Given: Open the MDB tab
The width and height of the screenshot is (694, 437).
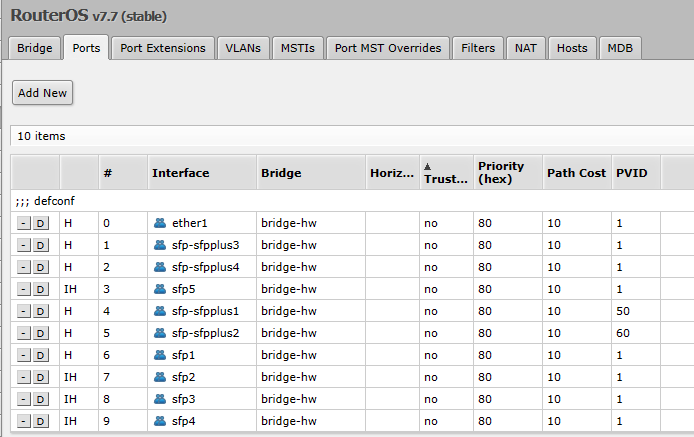Looking at the screenshot, I should pos(620,48).
